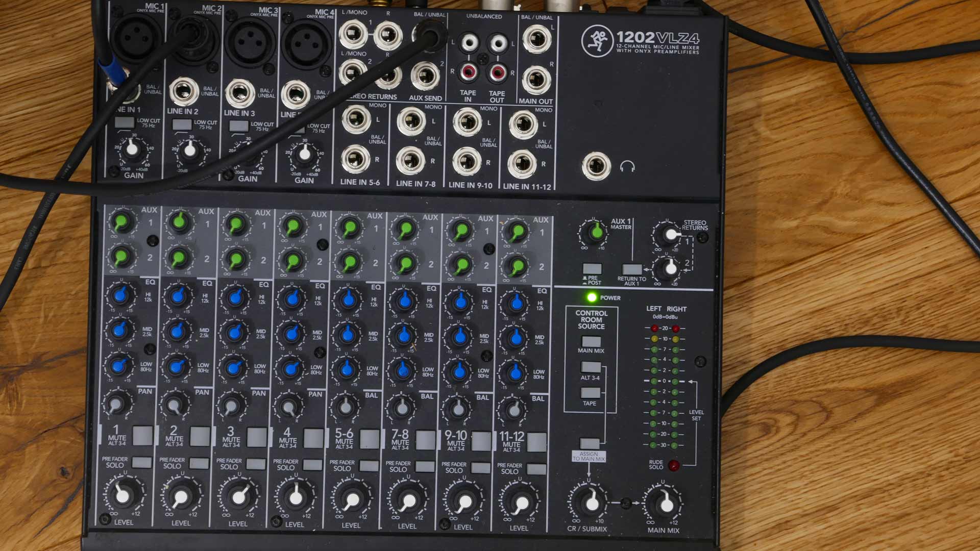Click the LINE IN 11-12 right jack
Image resolution: width=980 pixels, height=551 pixels.
(x=522, y=164)
